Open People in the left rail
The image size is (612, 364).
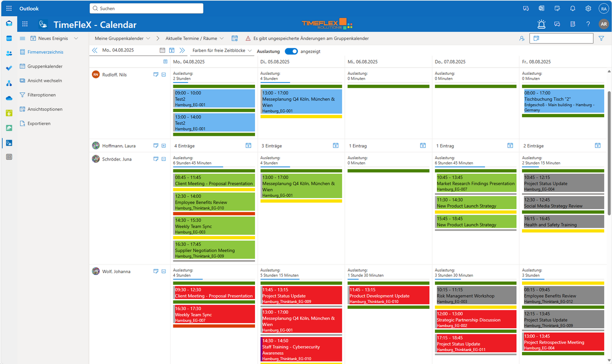[x=9, y=53]
